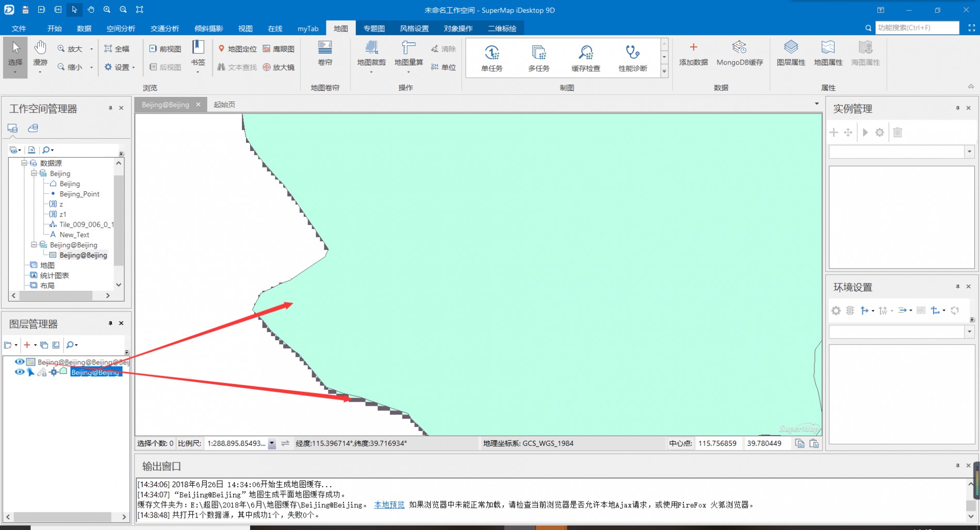This screenshot has height=530, width=980.
Task: Click the 缩小 zoom out tool
Action: coord(70,67)
